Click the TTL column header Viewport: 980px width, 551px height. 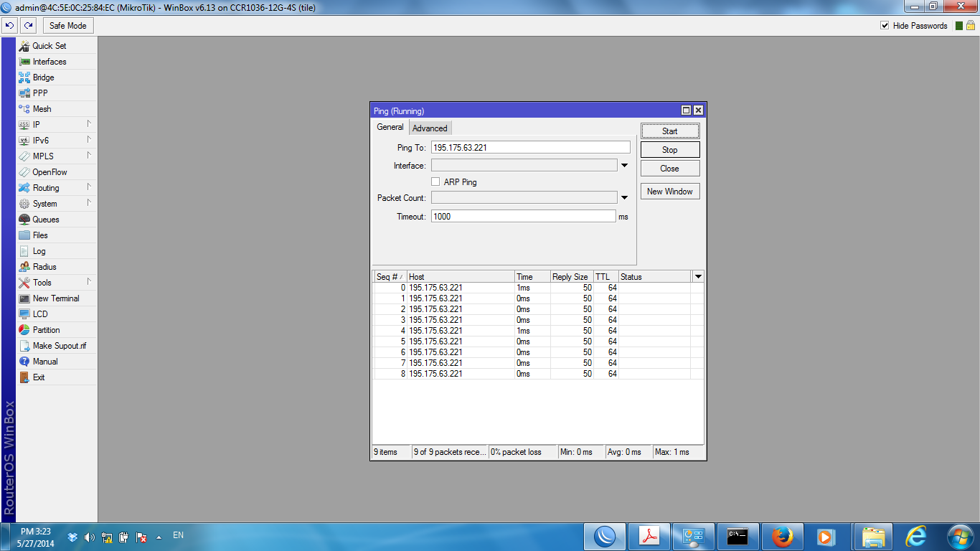pyautogui.click(x=606, y=277)
